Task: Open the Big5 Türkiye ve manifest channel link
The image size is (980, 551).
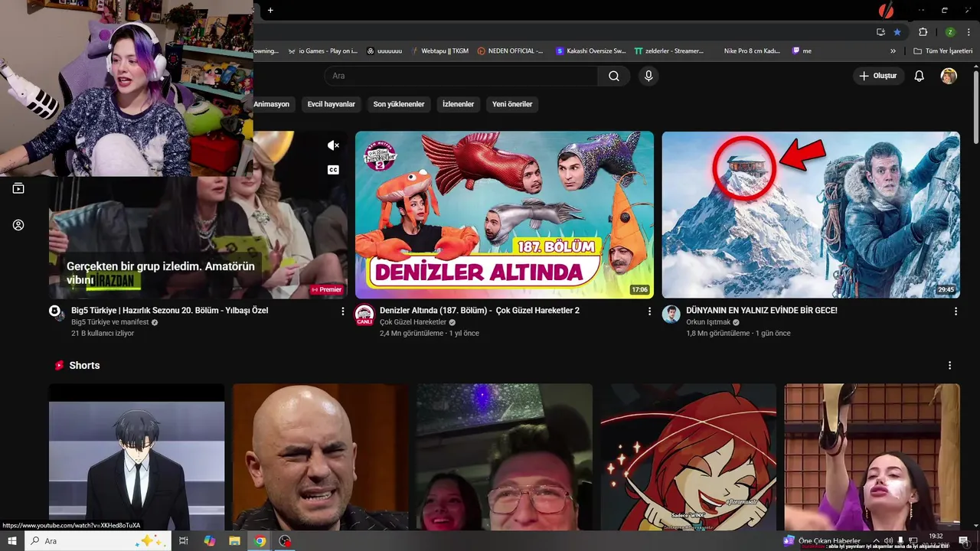Action: click(109, 322)
